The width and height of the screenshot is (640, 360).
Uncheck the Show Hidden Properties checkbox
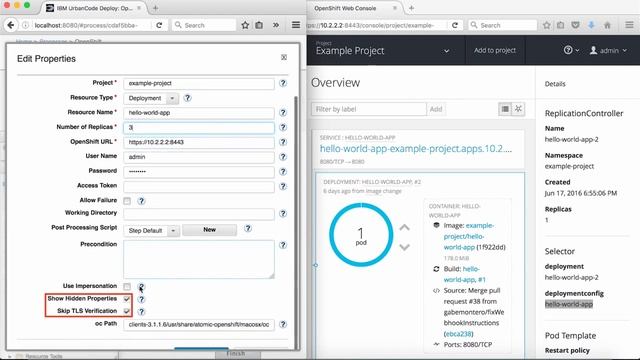pyautogui.click(x=127, y=299)
